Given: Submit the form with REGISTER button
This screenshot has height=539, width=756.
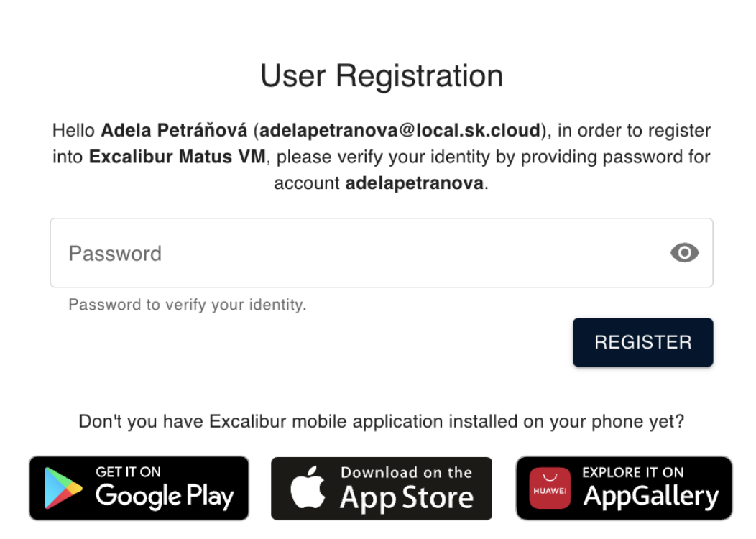Looking at the screenshot, I should point(642,342).
